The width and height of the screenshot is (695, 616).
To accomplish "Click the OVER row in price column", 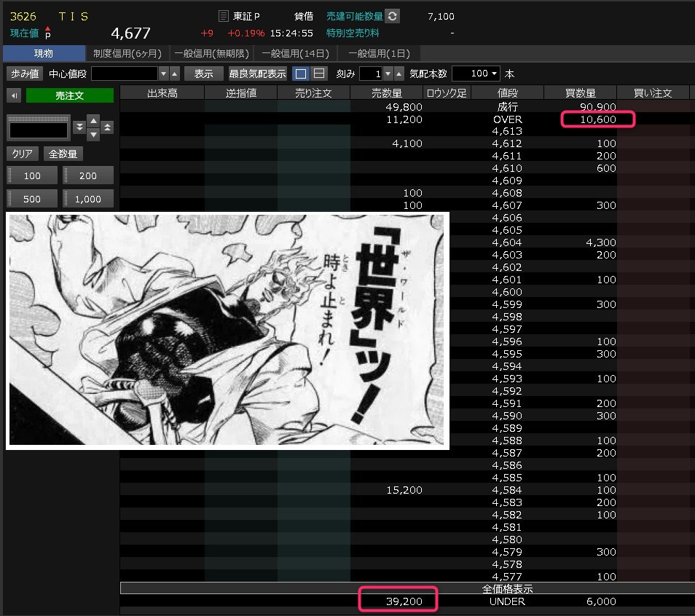I will pyautogui.click(x=508, y=119).
